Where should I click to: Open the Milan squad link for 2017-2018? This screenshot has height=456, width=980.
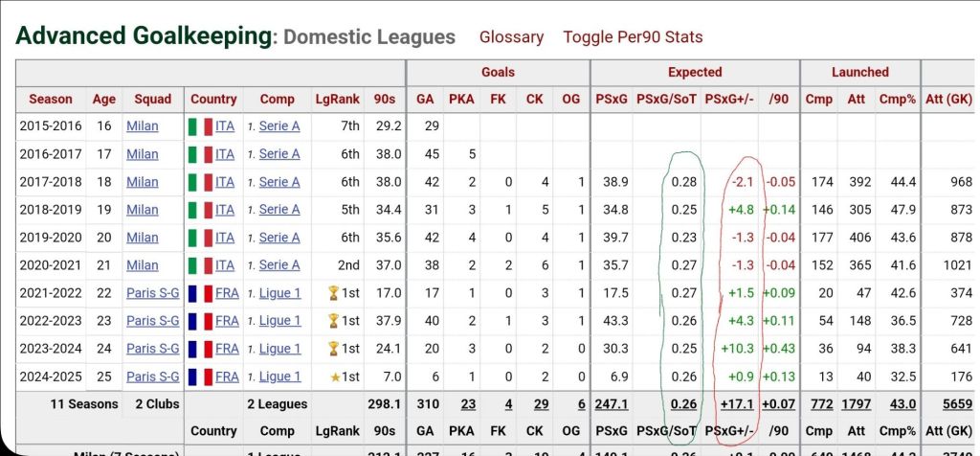click(x=143, y=182)
